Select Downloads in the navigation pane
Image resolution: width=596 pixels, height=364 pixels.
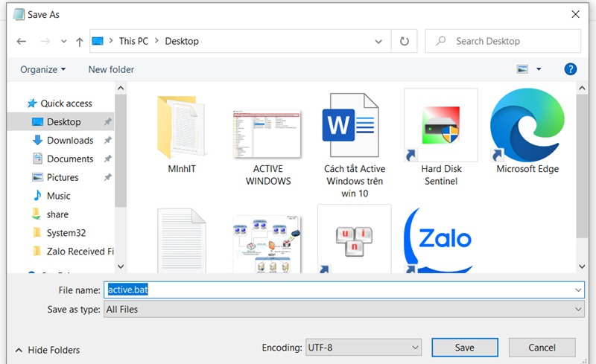[x=70, y=140]
